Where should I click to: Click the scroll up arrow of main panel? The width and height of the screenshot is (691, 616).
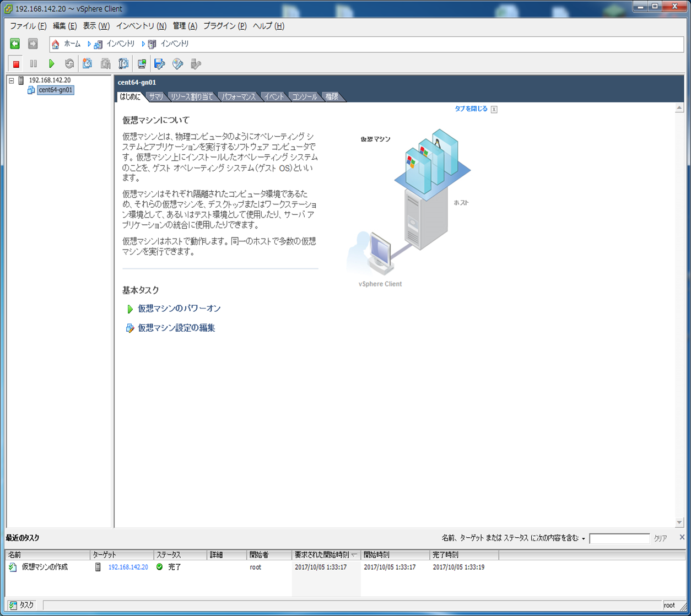(x=679, y=109)
